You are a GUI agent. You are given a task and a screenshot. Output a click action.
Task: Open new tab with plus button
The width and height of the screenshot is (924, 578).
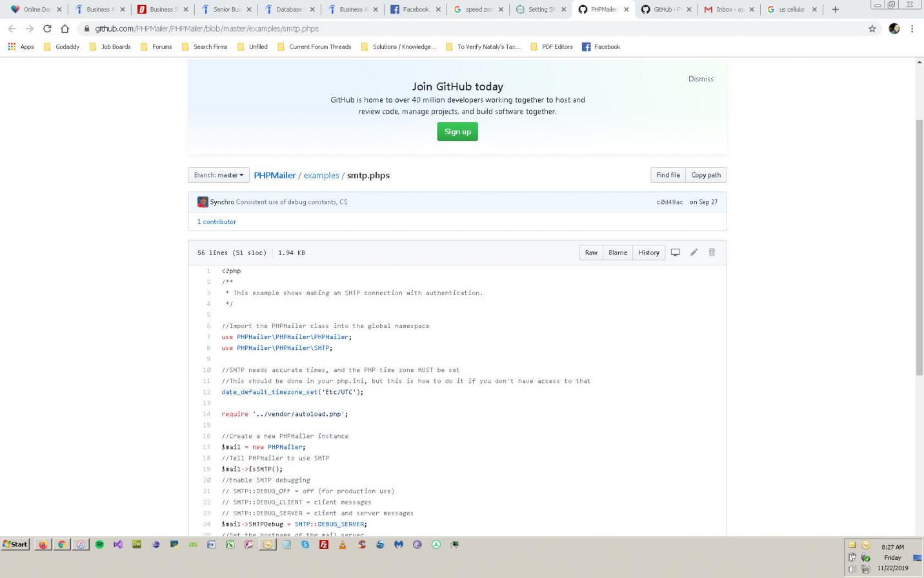(835, 9)
